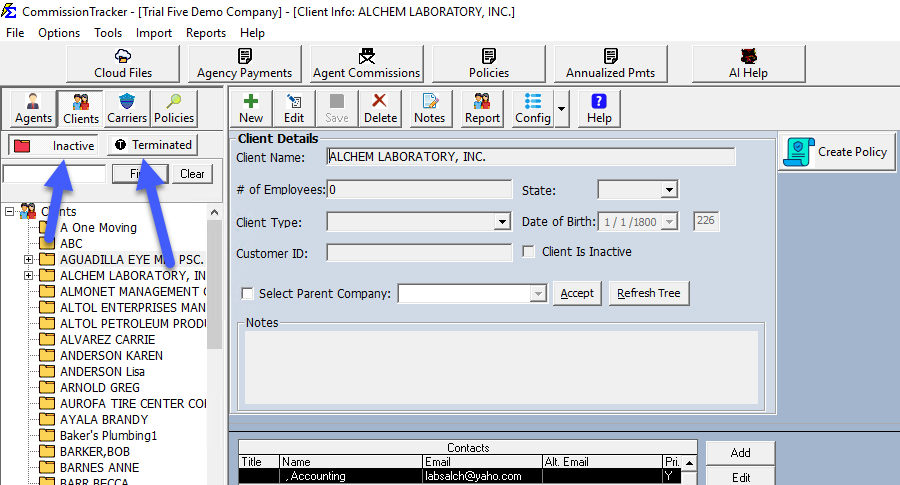Open the toolbar Help button

(x=599, y=108)
